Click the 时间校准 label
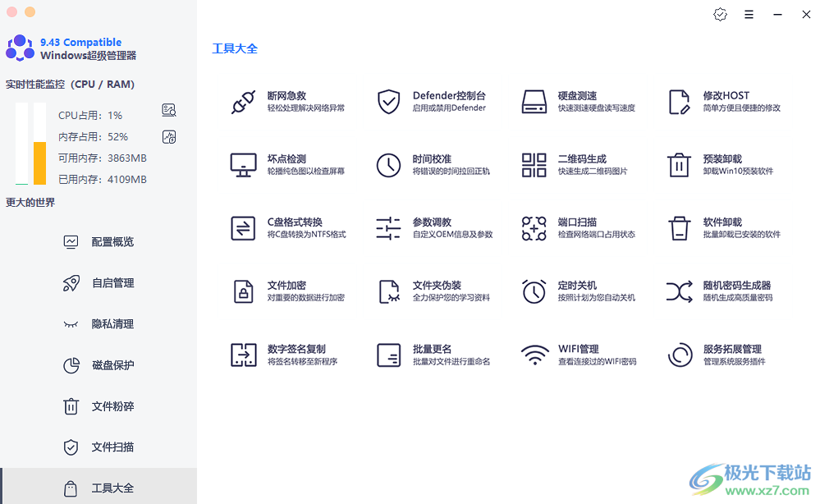Screen dimensions: 820x504 point(432,159)
